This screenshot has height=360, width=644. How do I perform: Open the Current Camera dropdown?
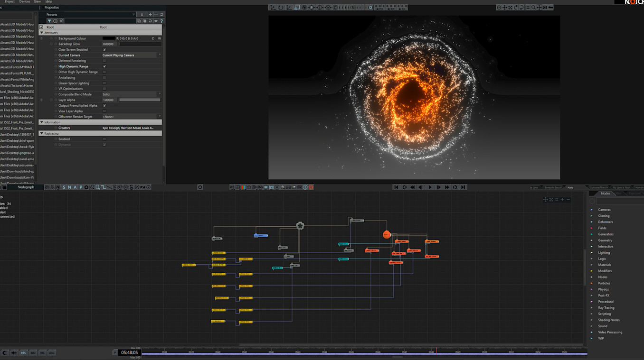pyautogui.click(x=131, y=55)
